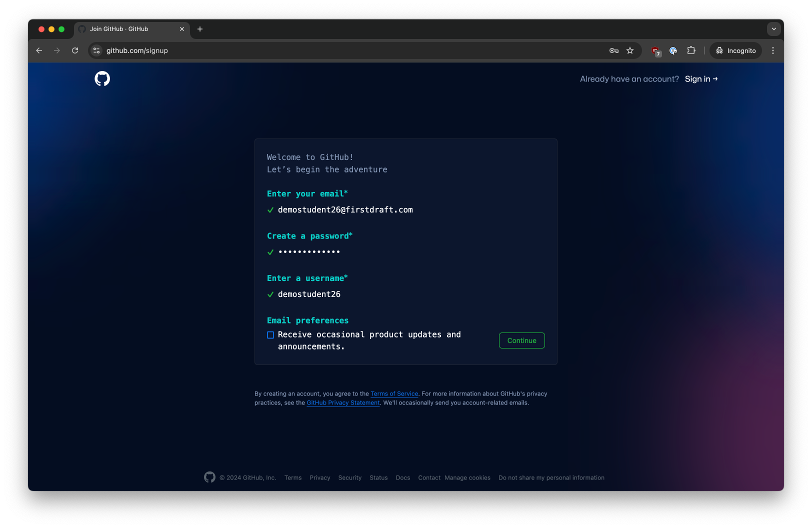
Task: Edit the username field demostudent26
Action: 309,294
